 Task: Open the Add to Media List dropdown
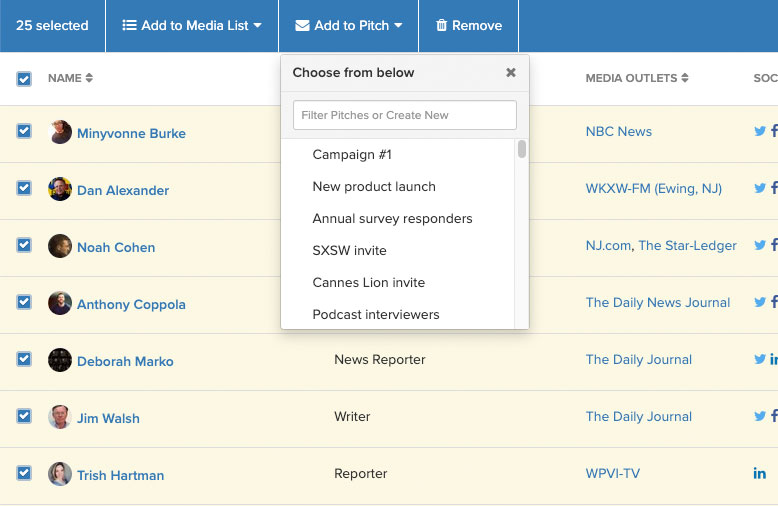(192, 25)
